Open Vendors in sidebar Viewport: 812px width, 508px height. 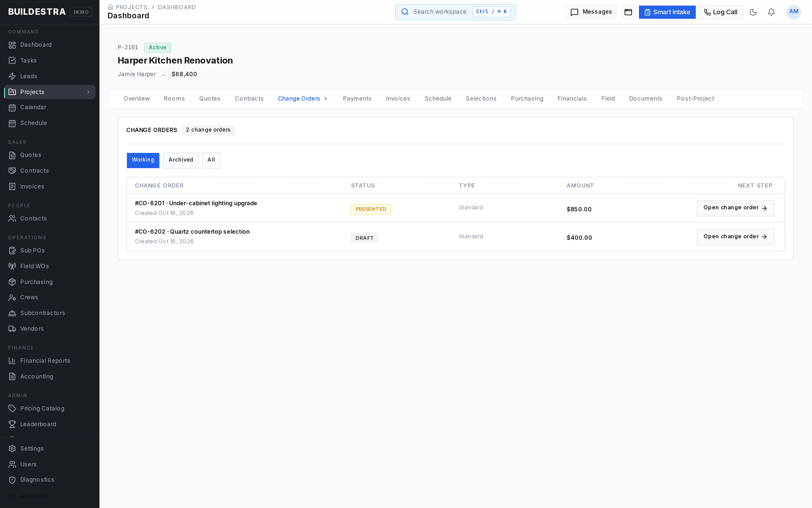pyautogui.click(x=50, y=329)
